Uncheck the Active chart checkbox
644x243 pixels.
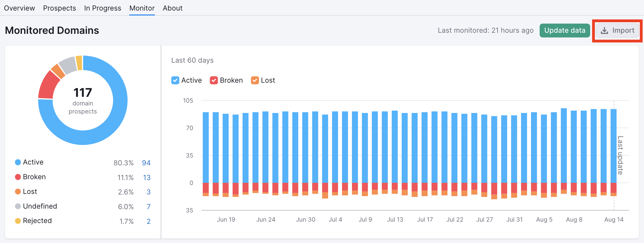click(175, 80)
